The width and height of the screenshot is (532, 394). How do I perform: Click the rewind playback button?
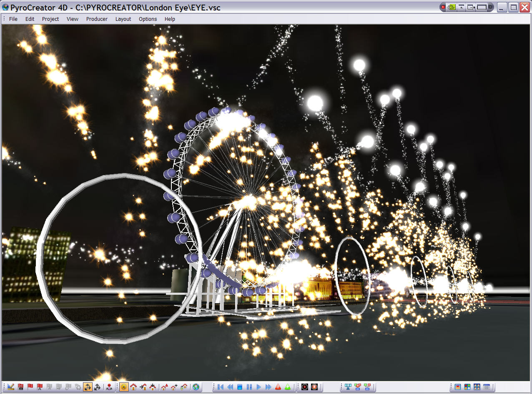tap(230, 387)
